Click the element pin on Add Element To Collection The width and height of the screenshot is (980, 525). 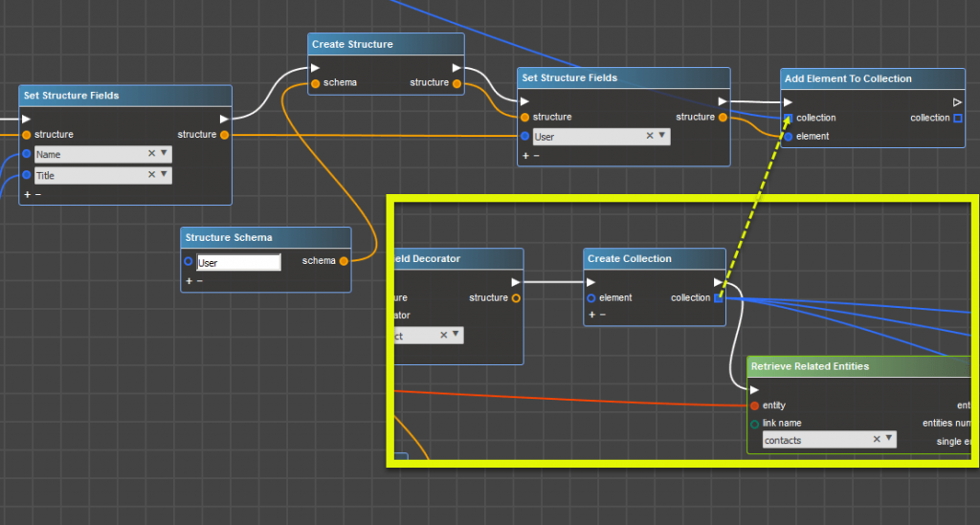(x=788, y=137)
